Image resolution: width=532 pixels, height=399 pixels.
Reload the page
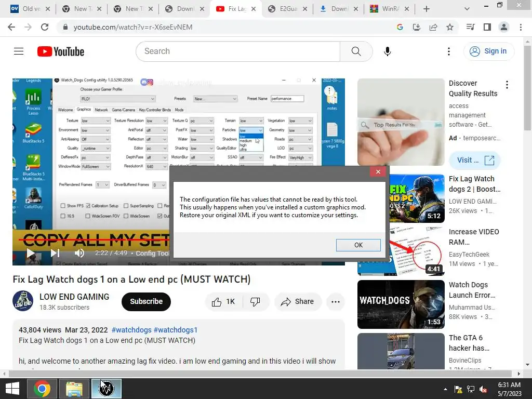45,27
